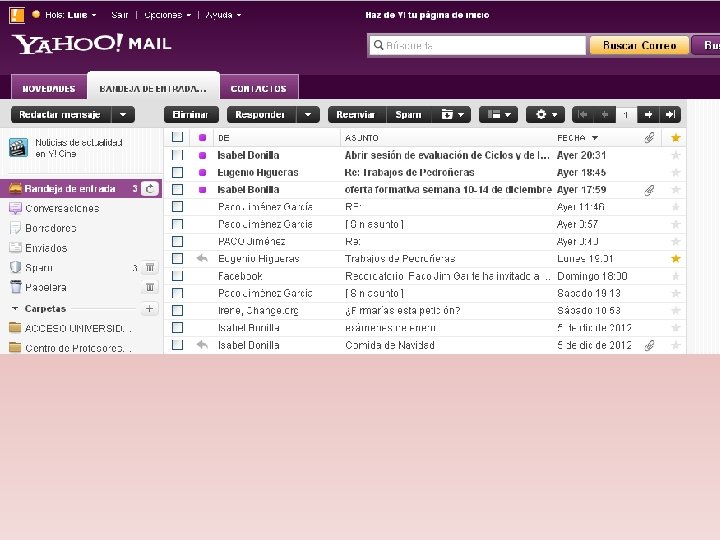The image size is (720, 540).
Task: Open the ACCESO UNIVERSID folder
Action: point(77,328)
